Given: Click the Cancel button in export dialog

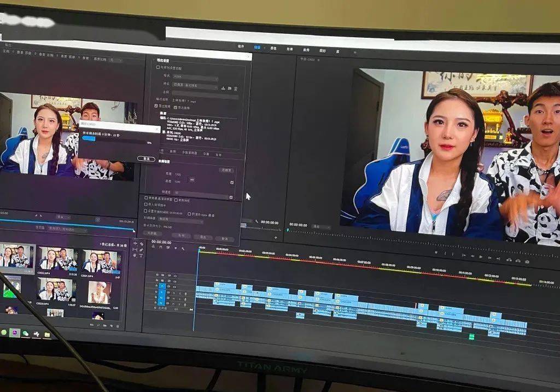Looking at the screenshot, I should tap(225, 238).
